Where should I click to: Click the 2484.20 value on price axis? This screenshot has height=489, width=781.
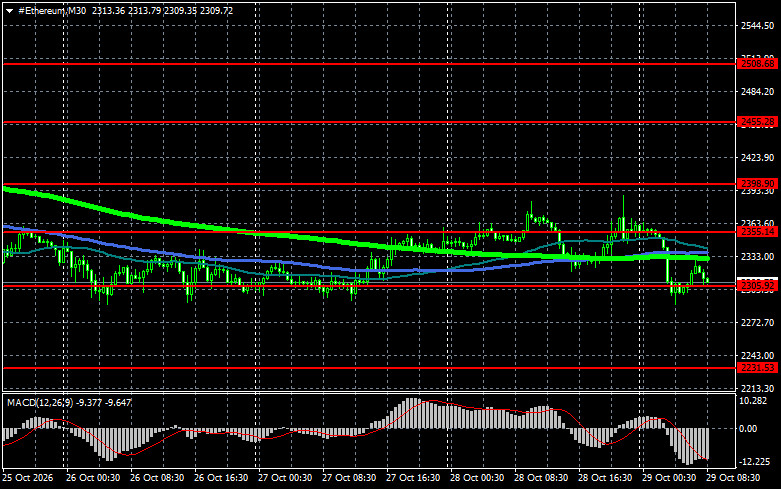pyautogui.click(x=758, y=92)
